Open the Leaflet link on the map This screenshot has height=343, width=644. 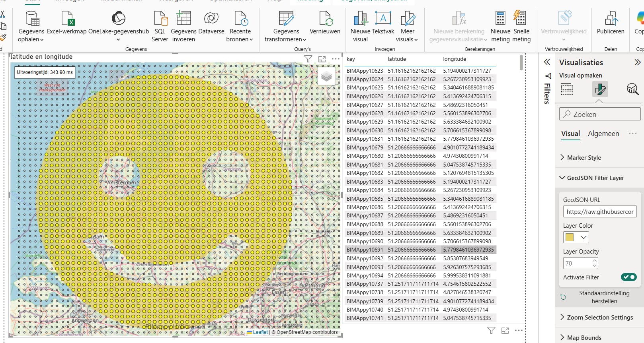[260, 332]
